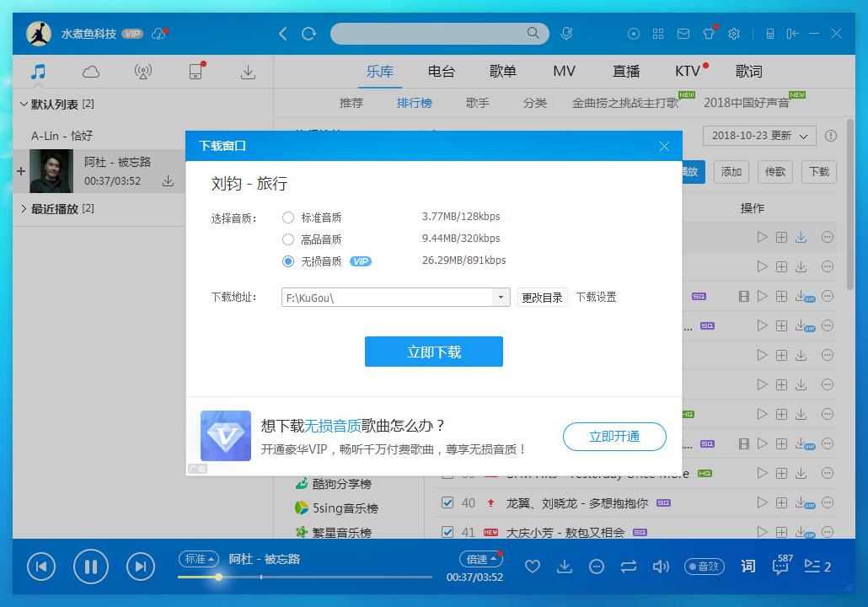Open the message inbox envelope icon
Image resolution: width=868 pixels, height=607 pixels.
tap(683, 33)
